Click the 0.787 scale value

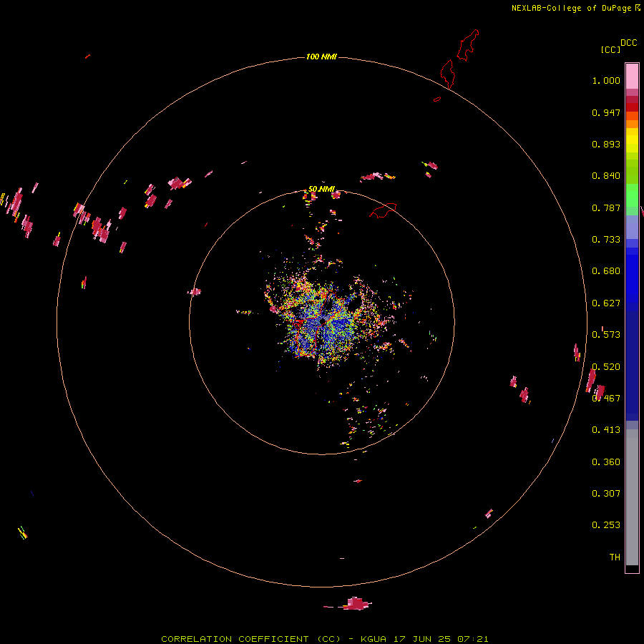point(606,208)
